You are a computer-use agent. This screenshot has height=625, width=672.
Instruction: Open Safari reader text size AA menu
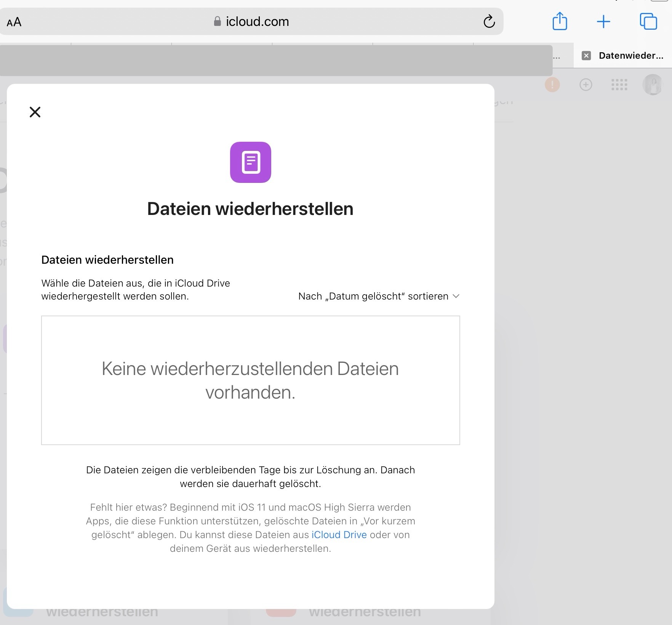point(14,22)
